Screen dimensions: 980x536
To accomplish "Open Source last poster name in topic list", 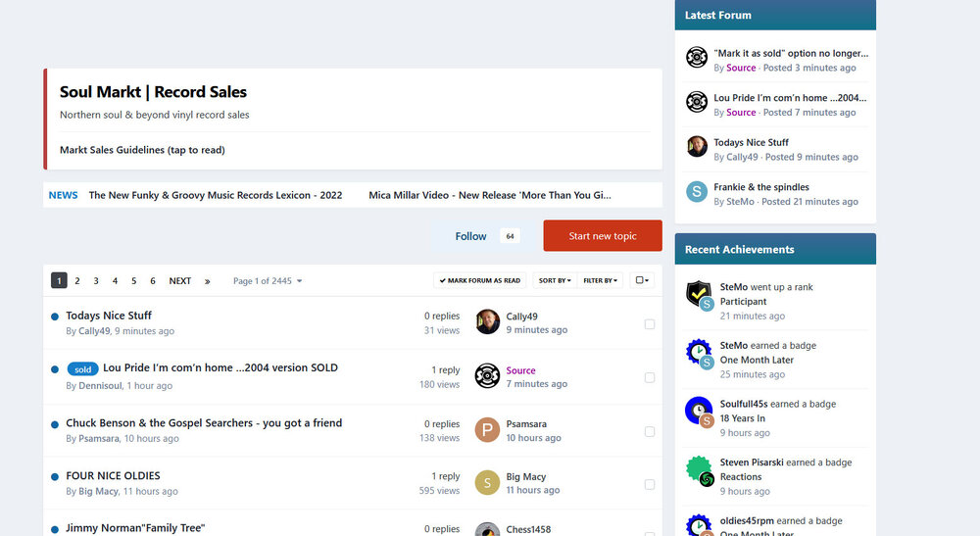I will coord(520,370).
